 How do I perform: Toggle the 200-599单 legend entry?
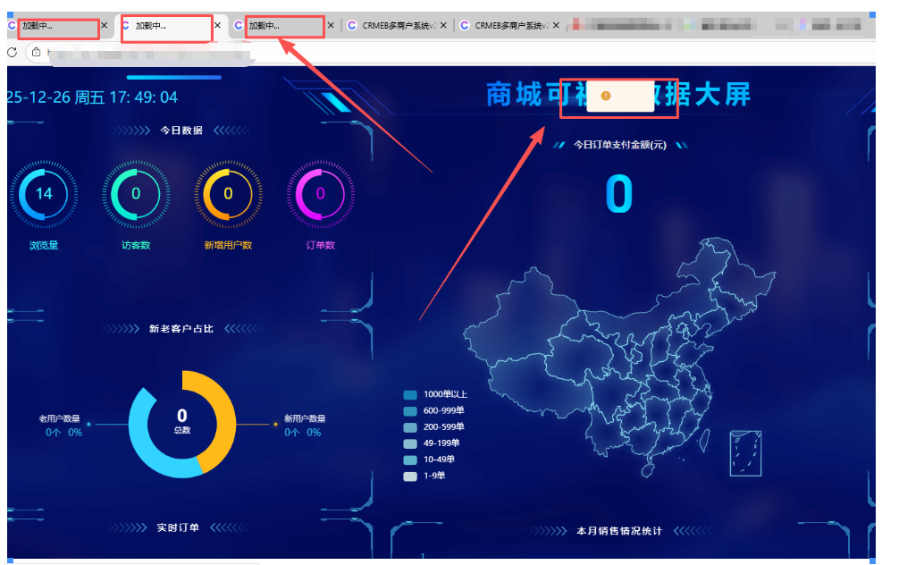point(433,427)
